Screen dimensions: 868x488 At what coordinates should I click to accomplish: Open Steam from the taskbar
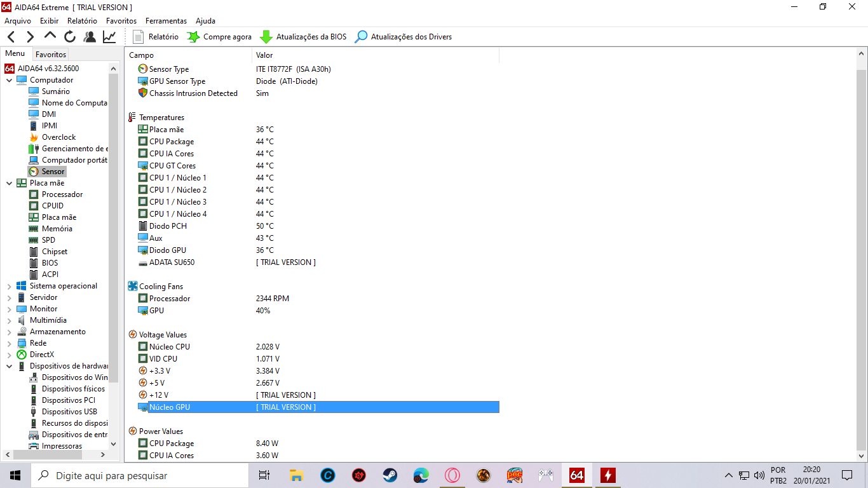(x=390, y=475)
